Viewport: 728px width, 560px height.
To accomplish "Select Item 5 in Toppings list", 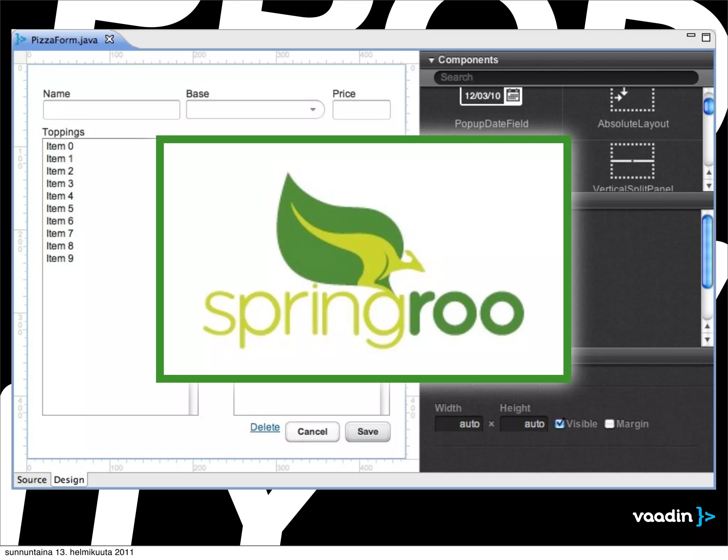I will [60, 208].
